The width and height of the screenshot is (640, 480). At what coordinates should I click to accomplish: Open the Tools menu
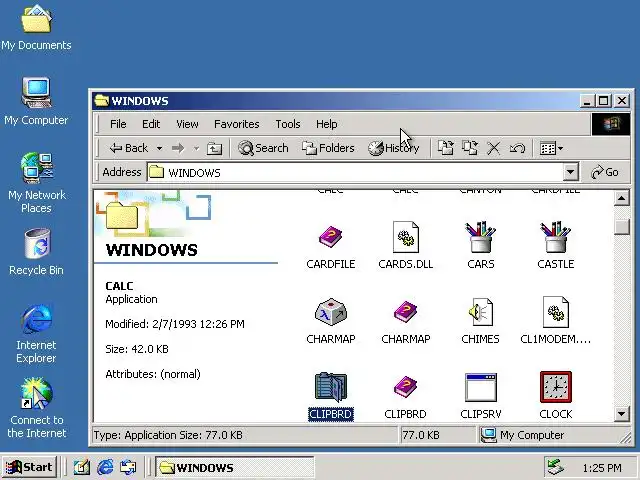pyautogui.click(x=288, y=124)
